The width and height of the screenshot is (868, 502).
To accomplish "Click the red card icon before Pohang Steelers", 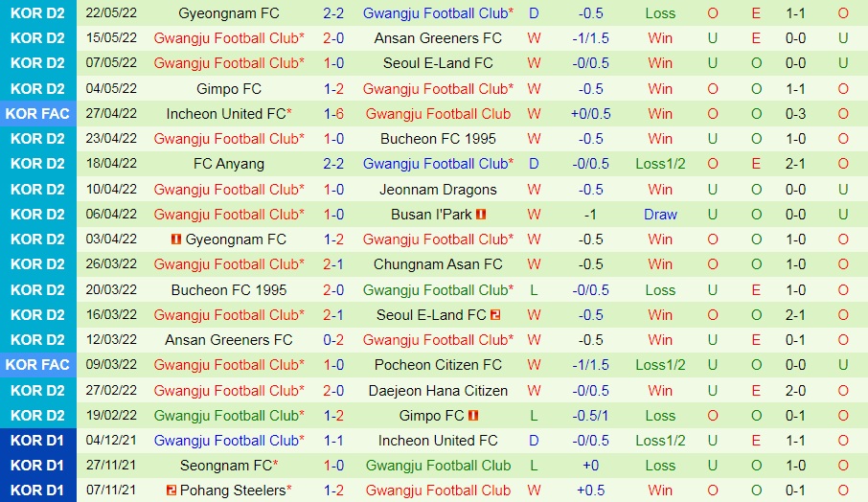I will [x=171, y=491].
